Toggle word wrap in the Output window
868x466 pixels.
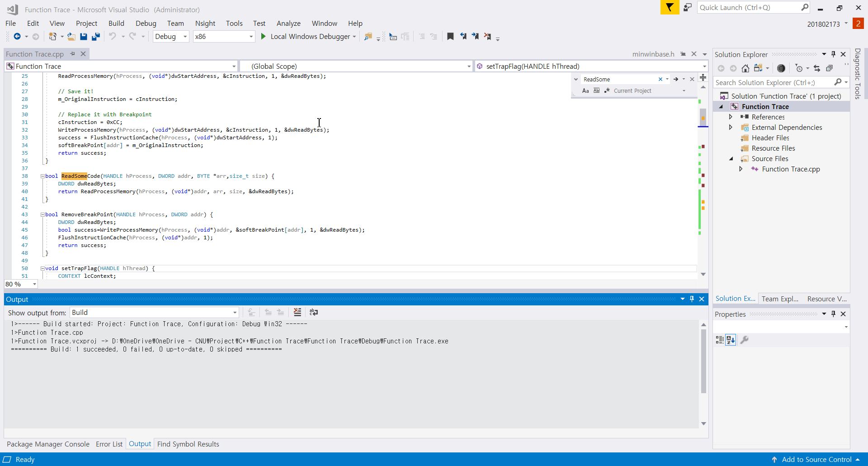[x=314, y=312]
